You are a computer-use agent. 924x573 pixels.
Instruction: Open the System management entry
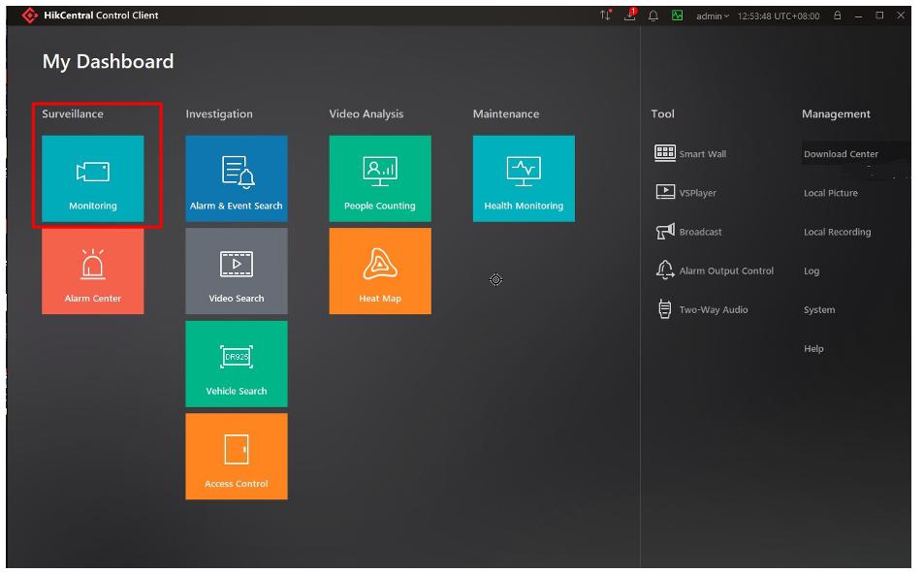point(819,309)
